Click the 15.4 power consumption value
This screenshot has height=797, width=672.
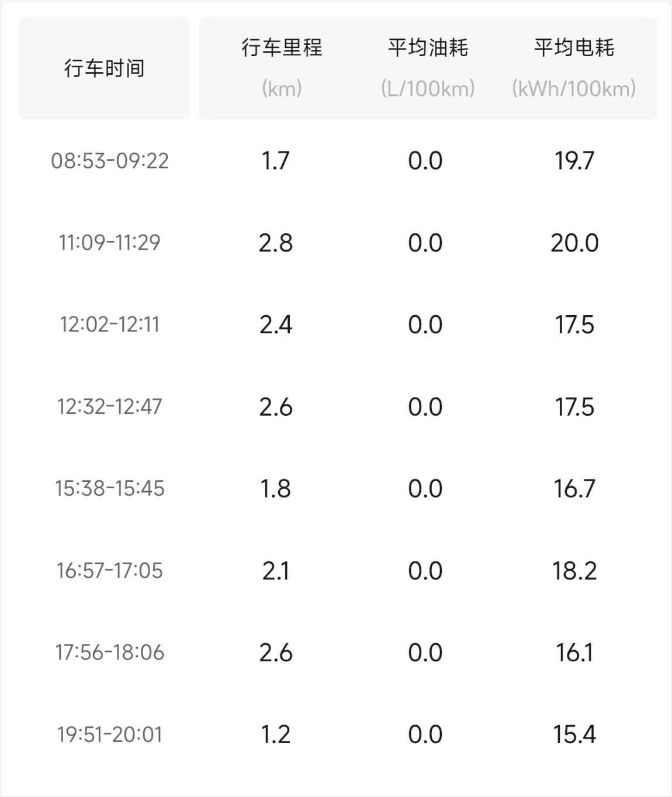pos(574,734)
